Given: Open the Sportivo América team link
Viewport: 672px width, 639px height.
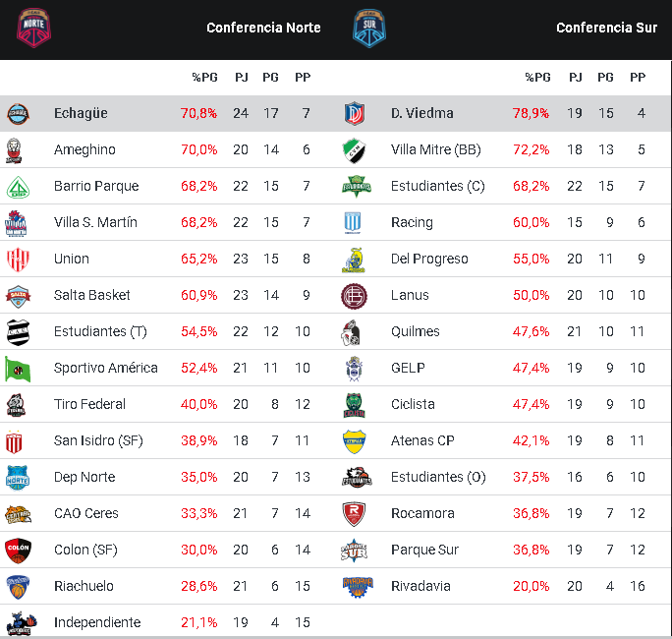Looking at the screenshot, I should point(106,368).
